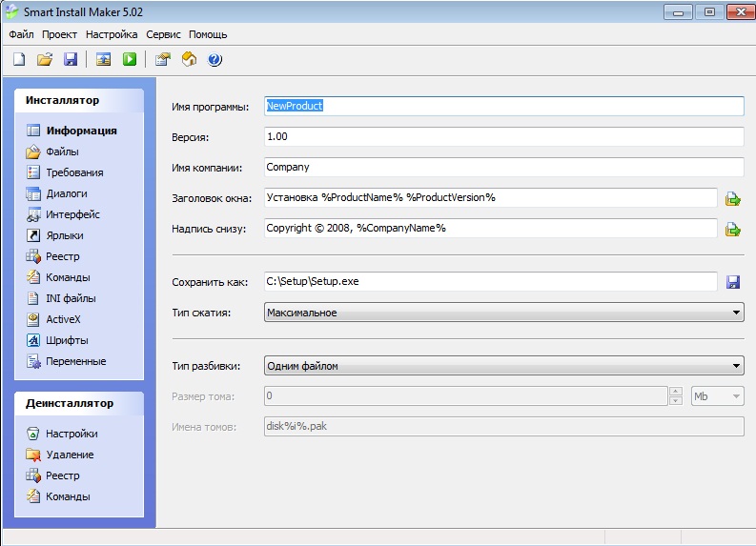This screenshot has height=546, width=756.
Task: Click the Имя компании text field
Action: [x=503, y=168]
